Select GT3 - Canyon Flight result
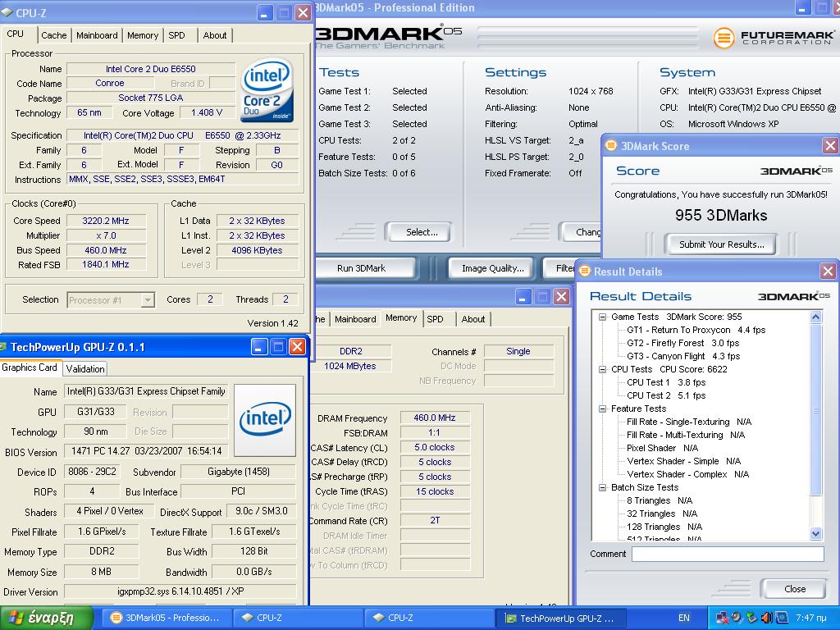This screenshot has width=840, height=630. pyautogui.click(x=683, y=356)
